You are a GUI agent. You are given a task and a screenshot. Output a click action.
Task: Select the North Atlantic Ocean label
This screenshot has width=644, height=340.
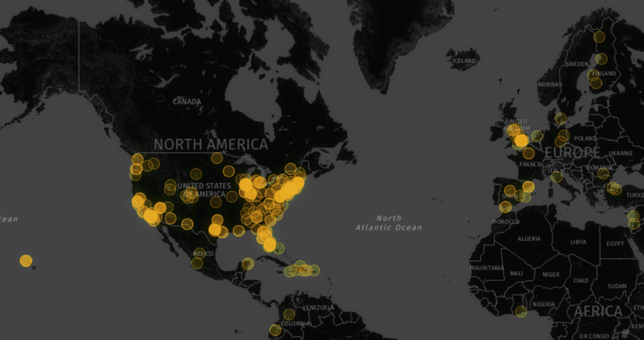[389, 222]
